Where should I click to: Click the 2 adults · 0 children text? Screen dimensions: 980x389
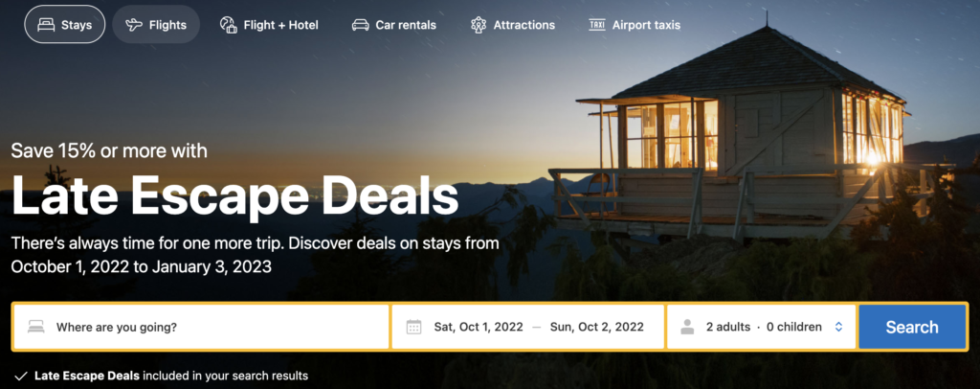(764, 327)
